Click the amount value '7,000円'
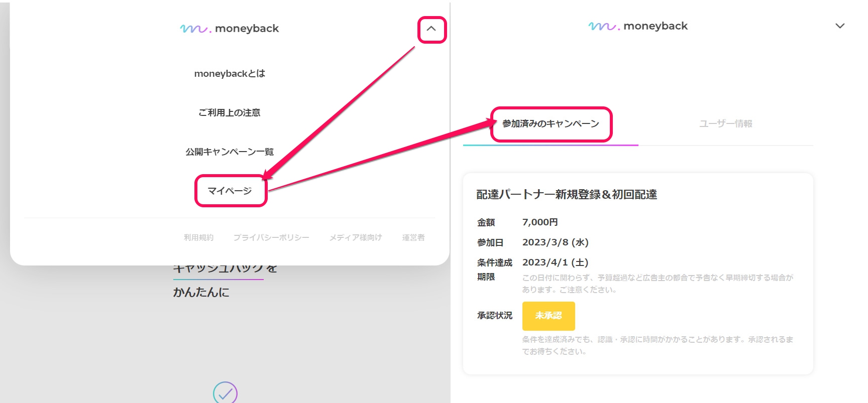 pos(540,222)
